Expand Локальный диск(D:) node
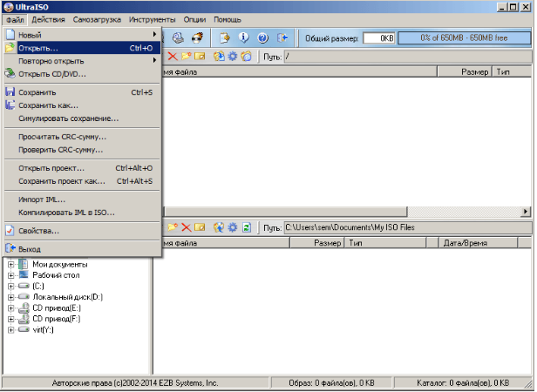The width and height of the screenshot is (537, 392). point(11,298)
